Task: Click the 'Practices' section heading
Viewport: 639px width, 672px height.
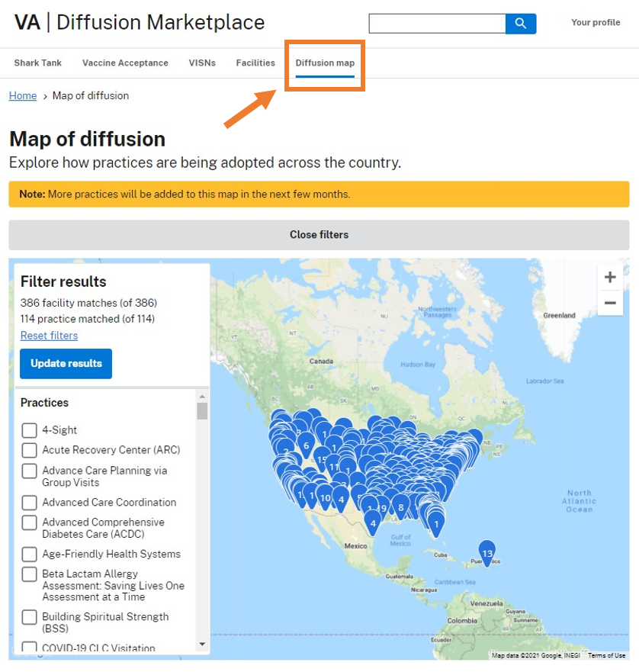Action: [44, 403]
